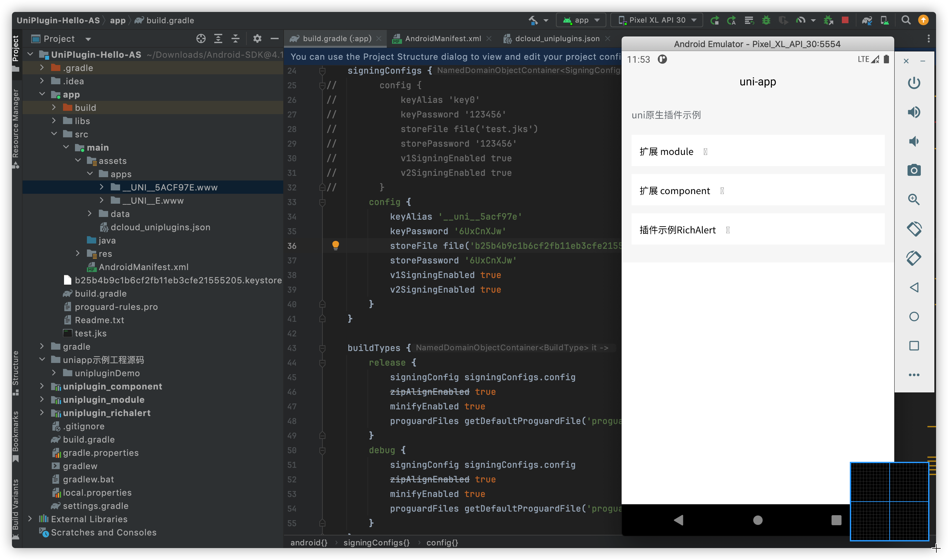
Task: Select Scratches and Consoles
Action: [x=98, y=532]
